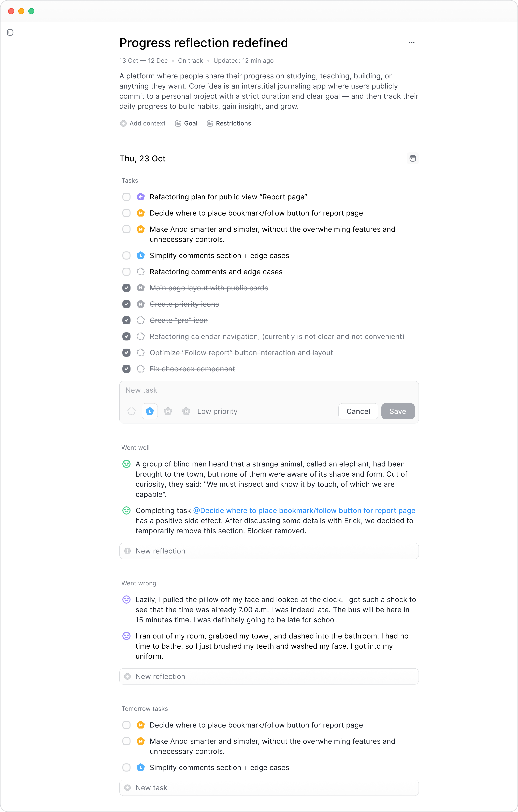Click the green smiley on blind men reflection

pyautogui.click(x=126, y=464)
